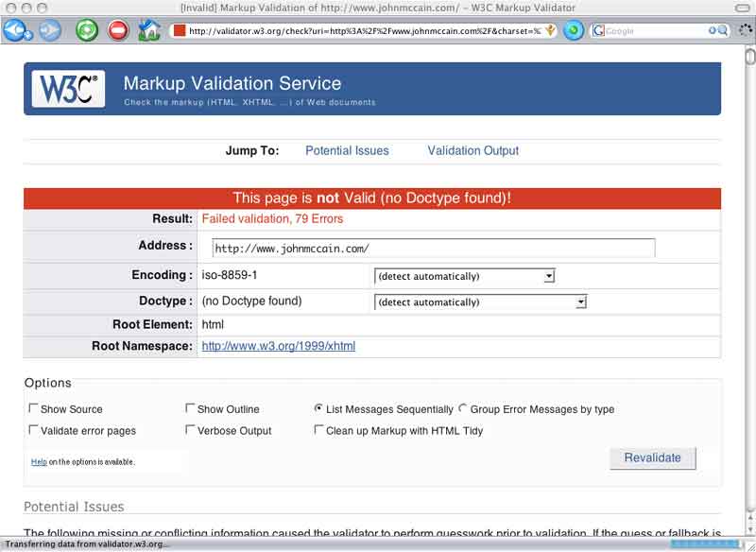Enable Clean up Markup with HTML Tidy
The height and width of the screenshot is (552, 756).
click(318, 429)
